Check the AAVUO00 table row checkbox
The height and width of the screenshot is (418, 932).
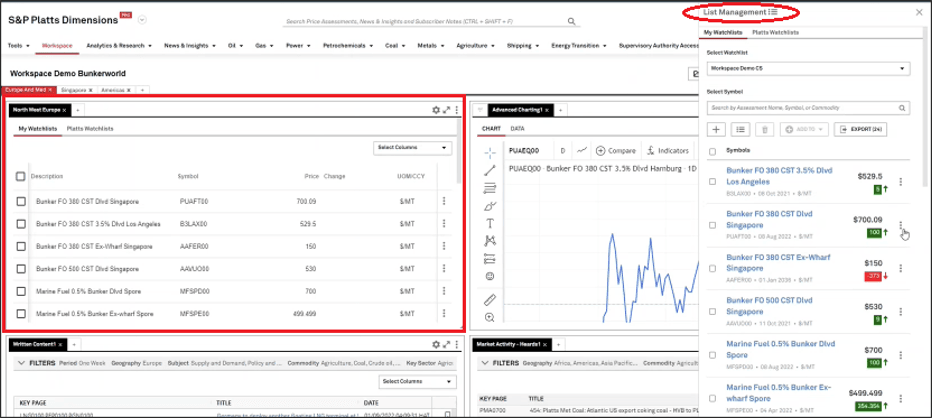(21, 269)
